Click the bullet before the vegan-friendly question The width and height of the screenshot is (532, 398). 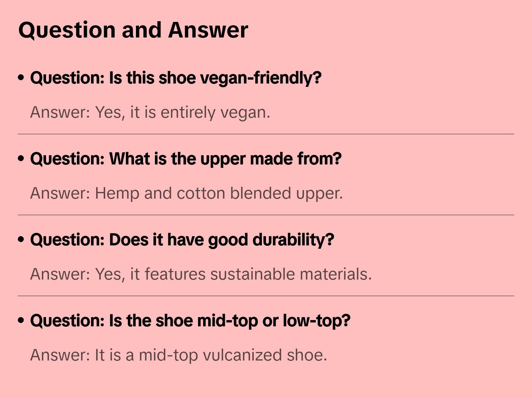(21, 78)
